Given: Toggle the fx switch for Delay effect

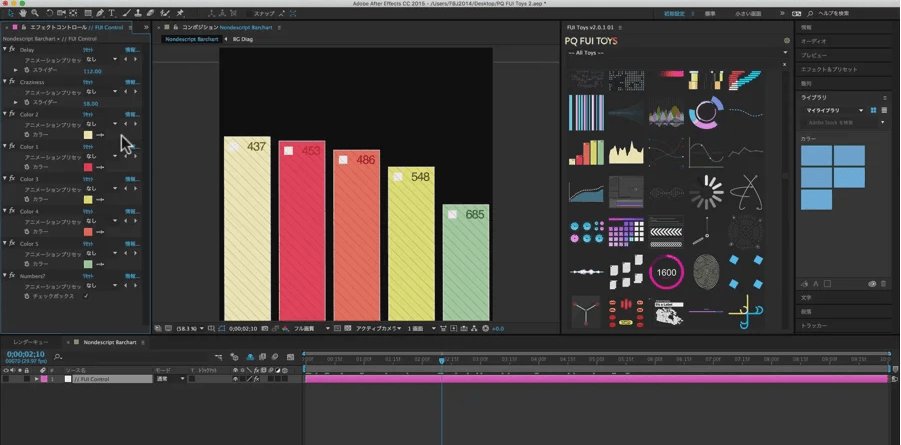Looking at the screenshot, I should click(x=12, y=49).
